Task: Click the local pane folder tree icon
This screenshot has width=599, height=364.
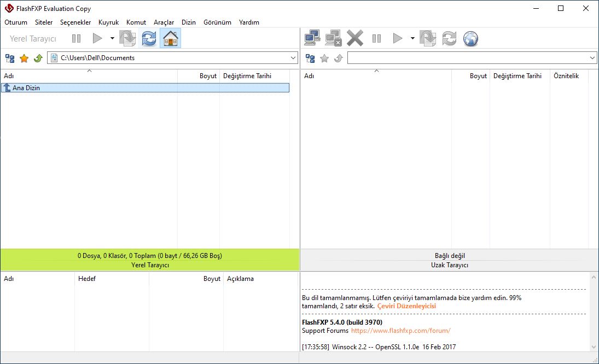Action: click(x=10, y=58)
